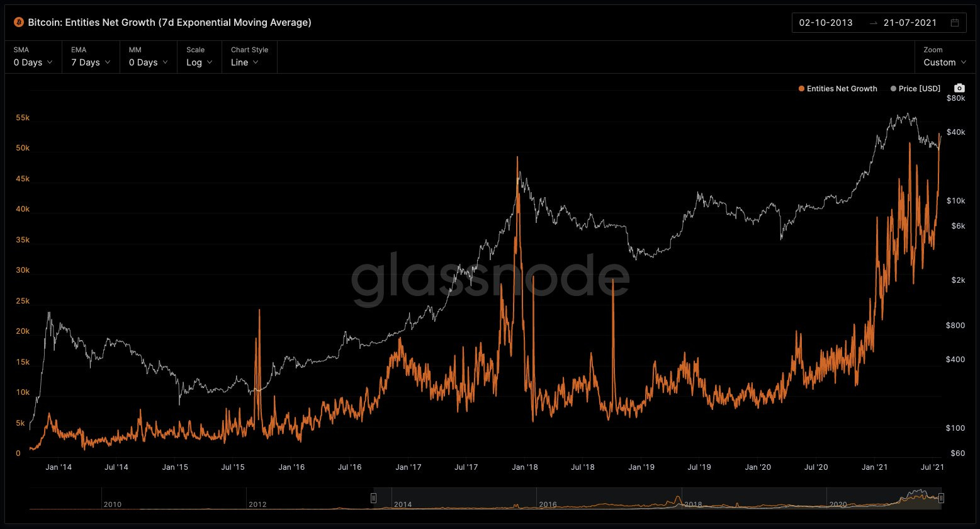
Task: Download chart via the camera icon
Action: coord(959,88)
